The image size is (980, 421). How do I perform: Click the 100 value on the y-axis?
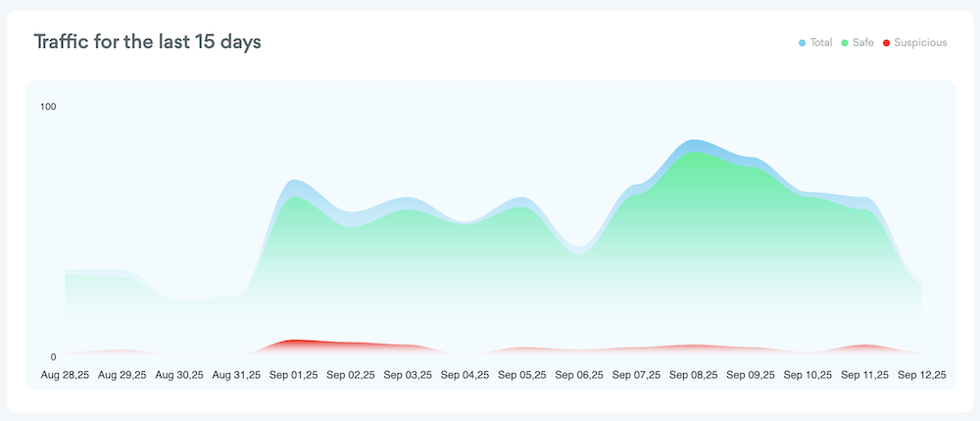click(x=48, y=106)
